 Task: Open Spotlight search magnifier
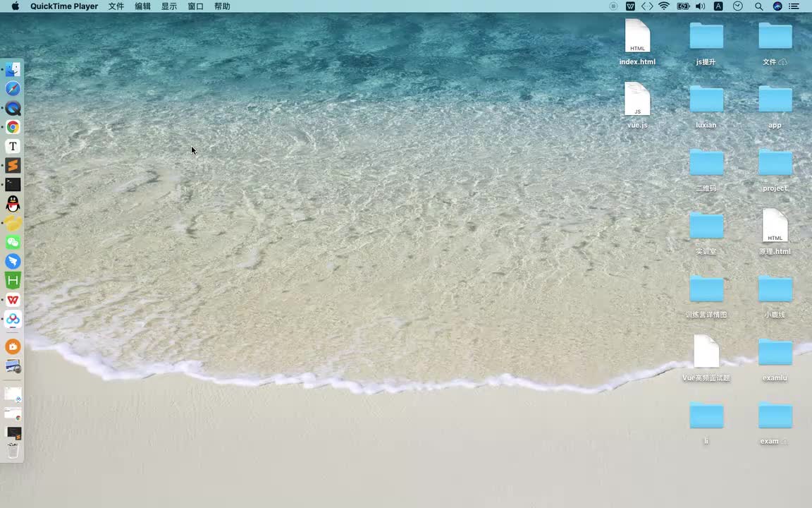(x=758, y=6)
